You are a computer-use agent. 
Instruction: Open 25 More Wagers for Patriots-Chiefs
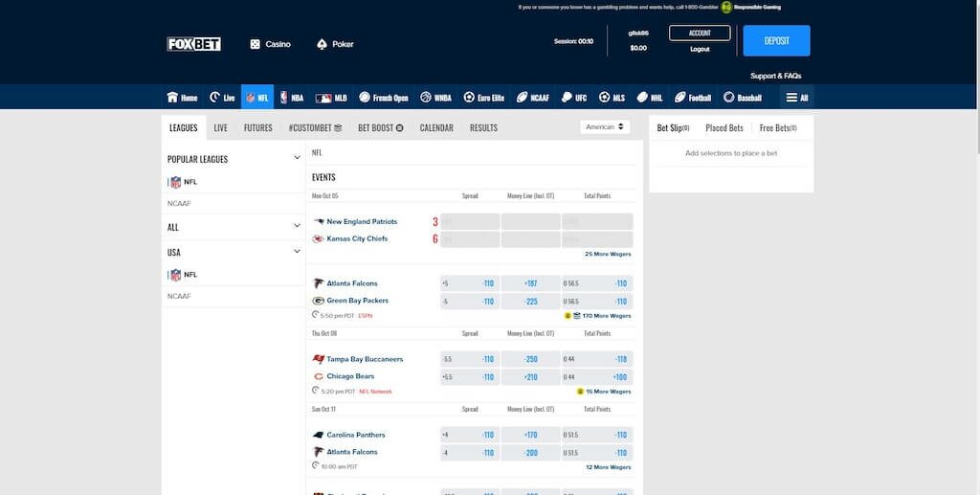pyautogui.click(x=608, y=254)
